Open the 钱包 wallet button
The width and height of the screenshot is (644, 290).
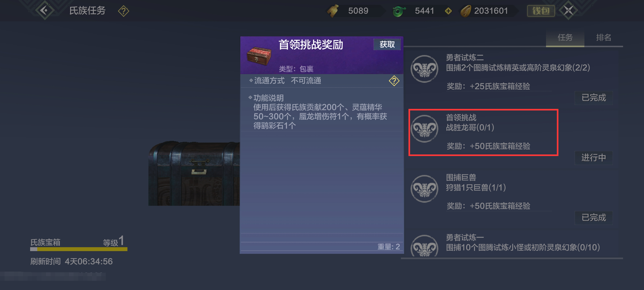(541, 11)
